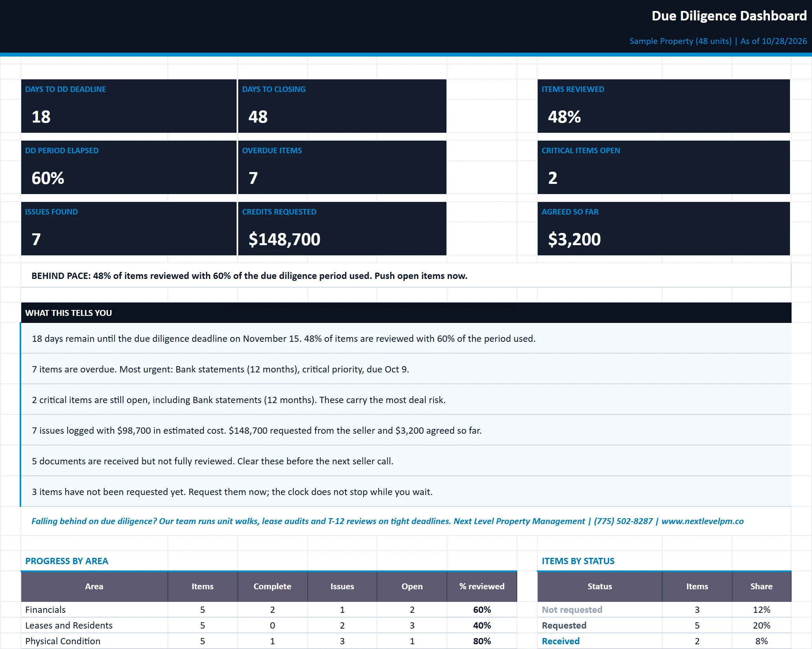Click the Area column header

94,586
